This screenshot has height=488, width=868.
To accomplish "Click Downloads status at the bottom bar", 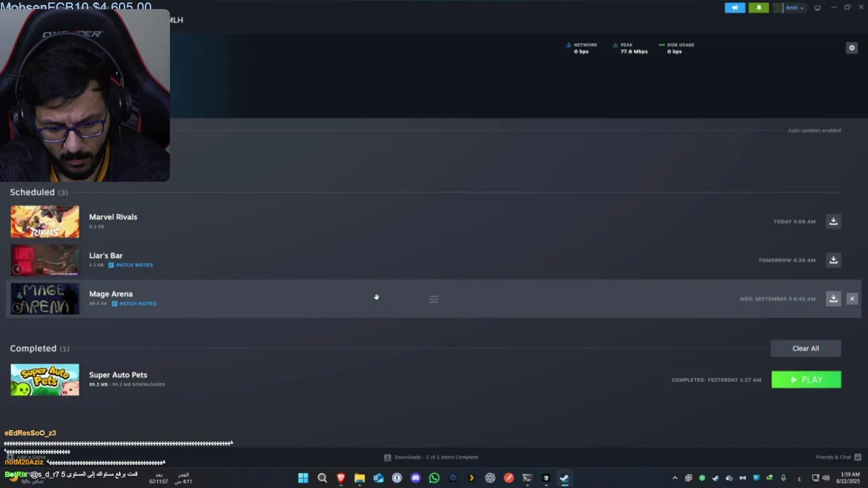I will (431, 457).
